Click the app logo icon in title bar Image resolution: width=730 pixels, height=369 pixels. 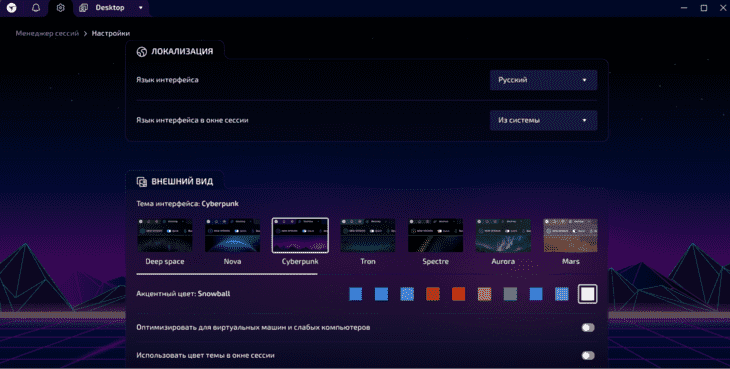(x=12, y=8)
